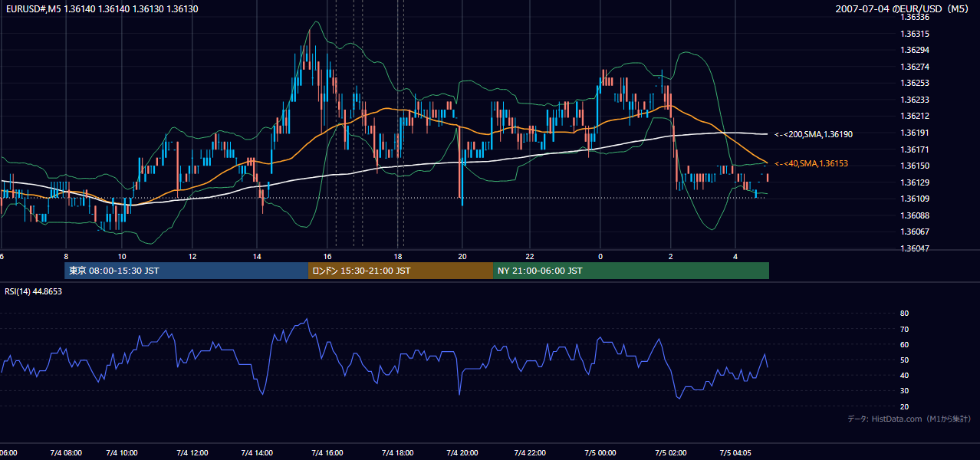980x460 pixels.
Task: Click the 7/4 08:00 bottom time label
Action: click(65, 452)
